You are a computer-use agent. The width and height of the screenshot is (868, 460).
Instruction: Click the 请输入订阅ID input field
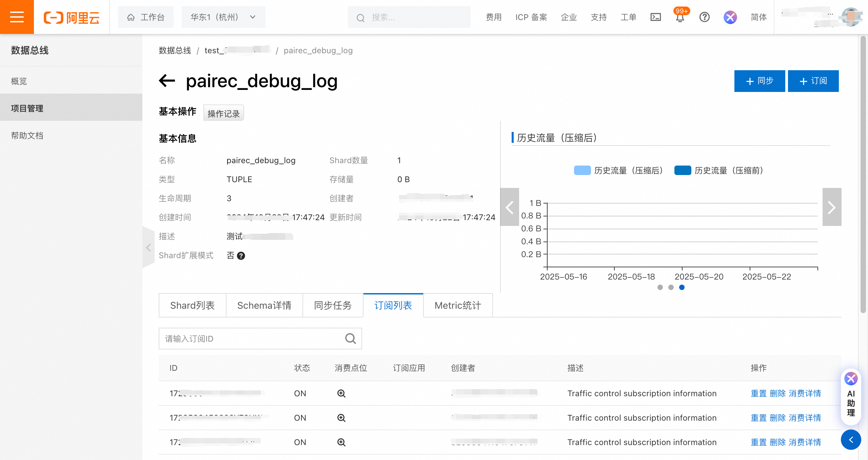coord(251,339)
